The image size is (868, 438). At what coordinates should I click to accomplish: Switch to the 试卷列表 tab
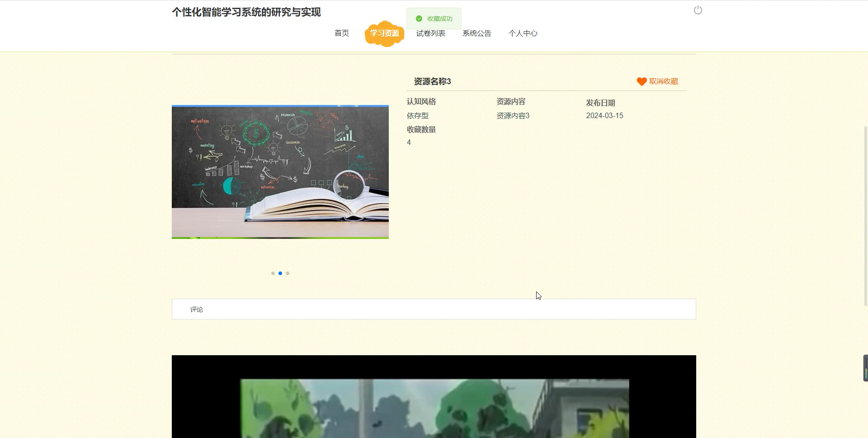(430, 33)
